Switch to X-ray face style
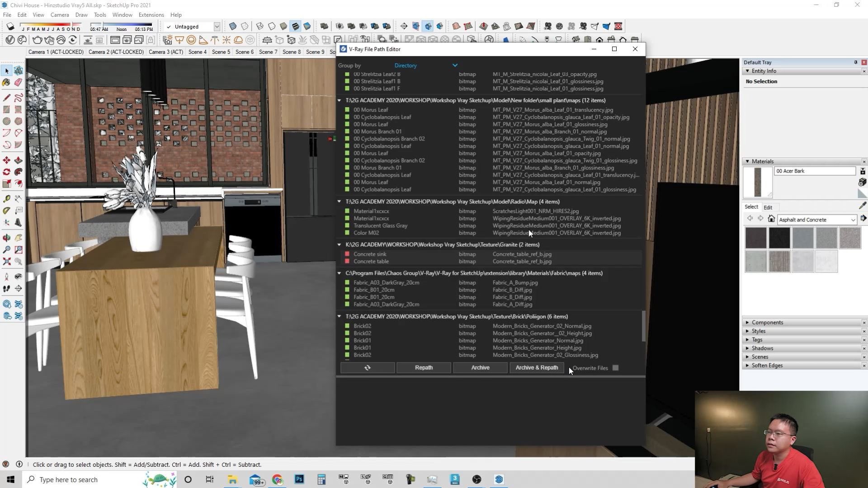The image size is (868, 488). point(233,26)
